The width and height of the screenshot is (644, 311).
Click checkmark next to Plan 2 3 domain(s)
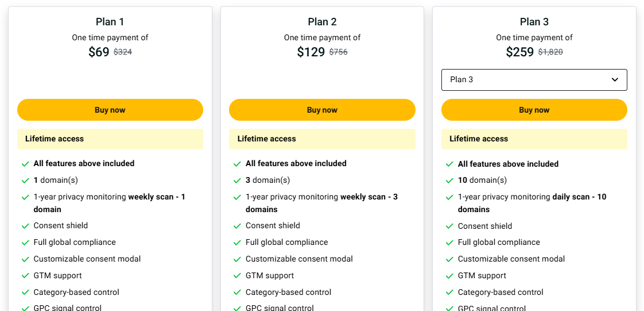237,181
